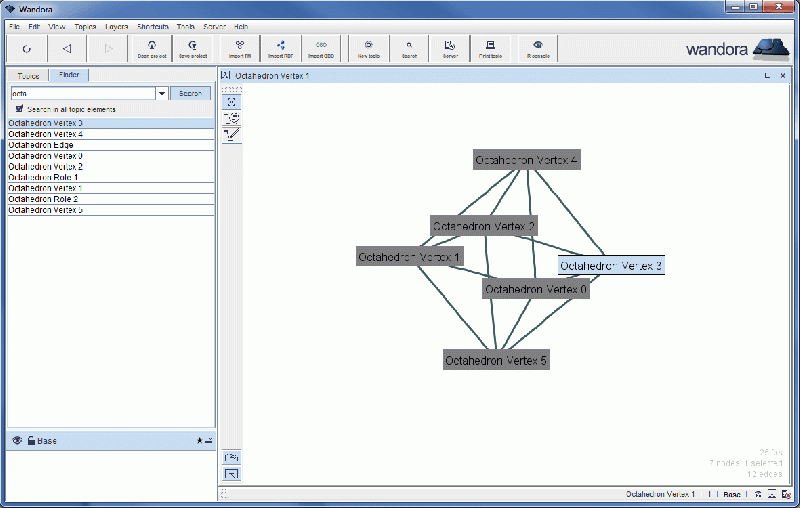Expand the search query dropdown arrow
800x508 pixels.
(x=162, y=93)
